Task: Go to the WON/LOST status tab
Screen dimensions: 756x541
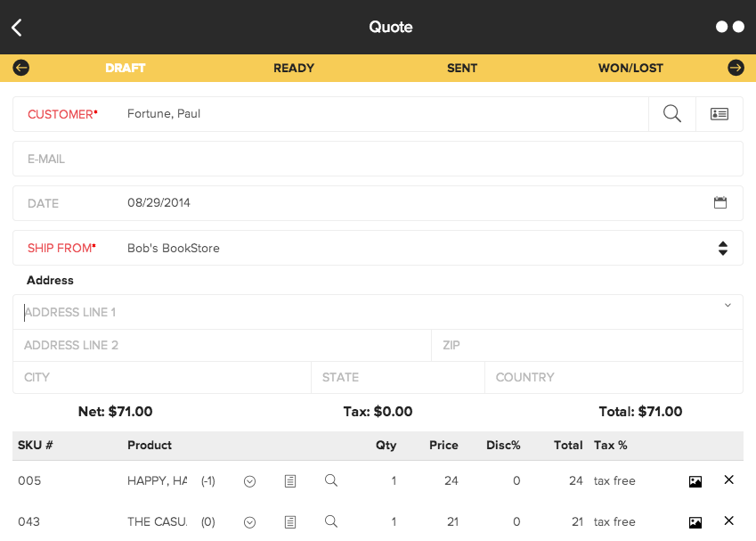Action: tap(630, 68)
